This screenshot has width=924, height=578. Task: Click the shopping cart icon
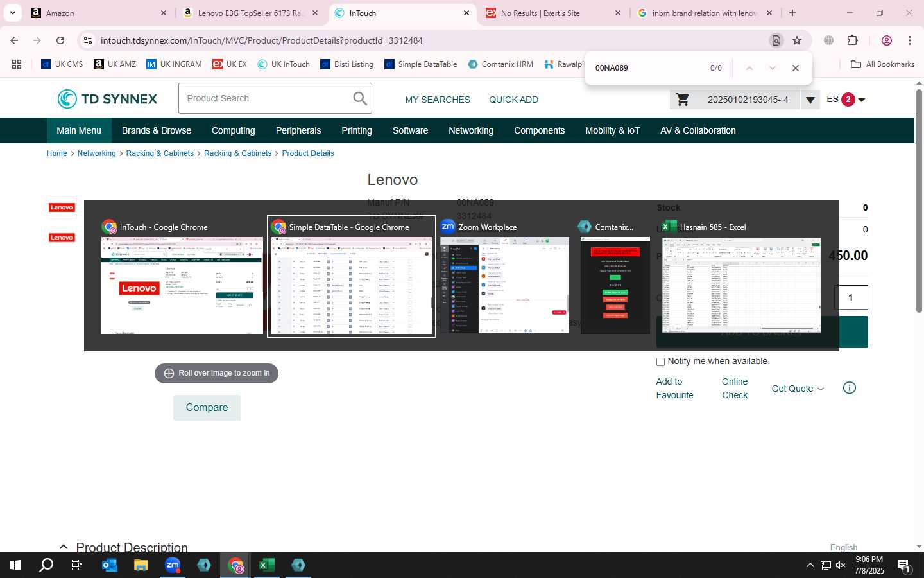click(x=683, y=100)
